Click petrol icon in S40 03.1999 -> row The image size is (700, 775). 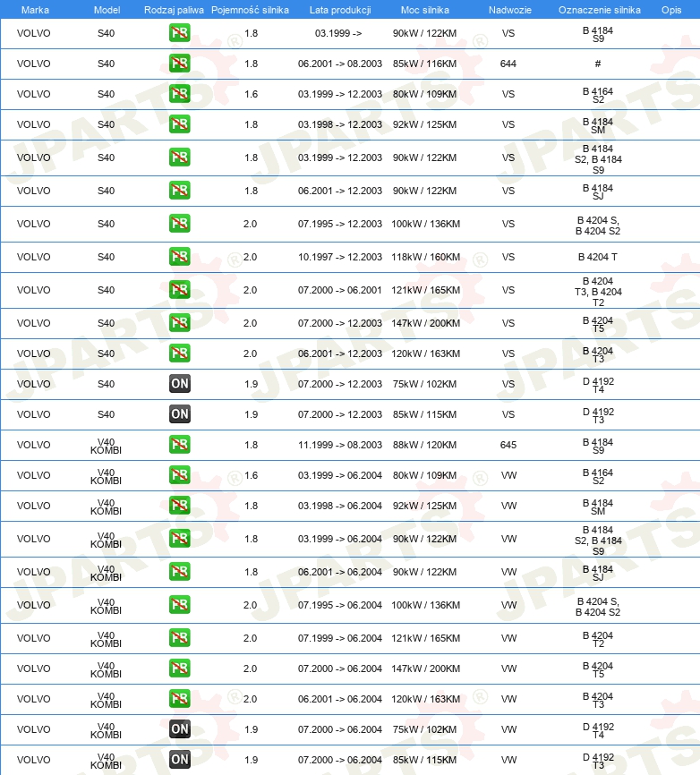pyautogui.click(x=179, y=34)
